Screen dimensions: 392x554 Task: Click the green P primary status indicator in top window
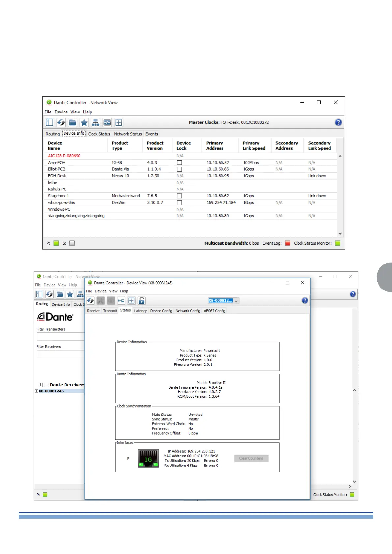pyautogui.click(x=56, y=243)
